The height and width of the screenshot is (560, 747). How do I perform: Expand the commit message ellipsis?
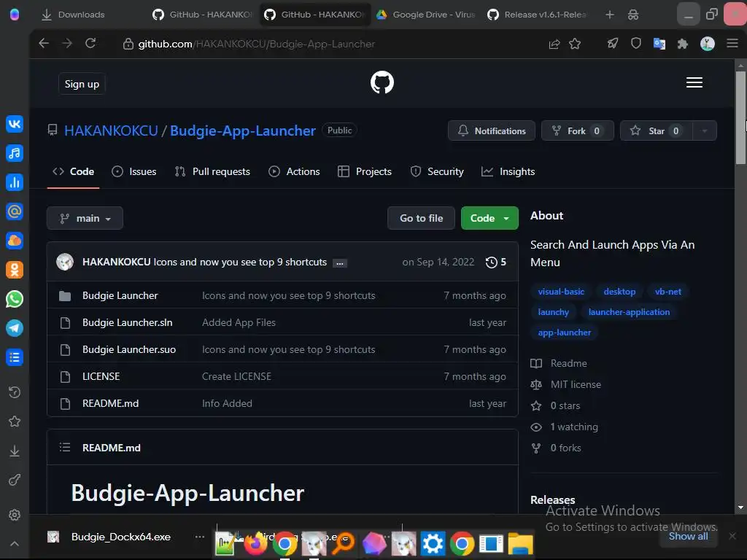click(x=339, y=262)
